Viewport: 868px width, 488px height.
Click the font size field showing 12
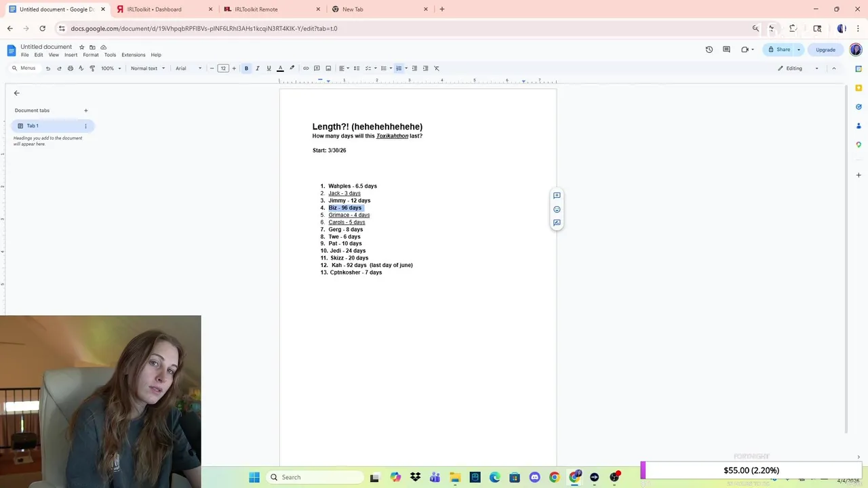[x=223, y=68]
